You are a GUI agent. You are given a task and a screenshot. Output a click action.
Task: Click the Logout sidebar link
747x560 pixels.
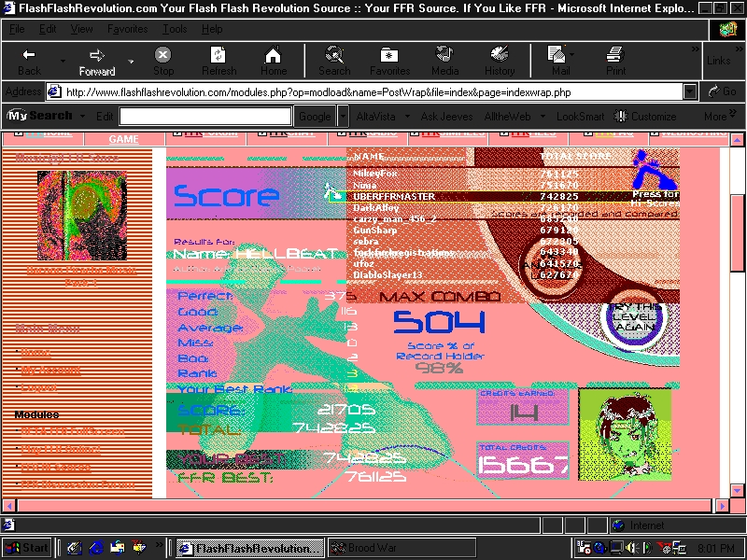tap(39, 387)
